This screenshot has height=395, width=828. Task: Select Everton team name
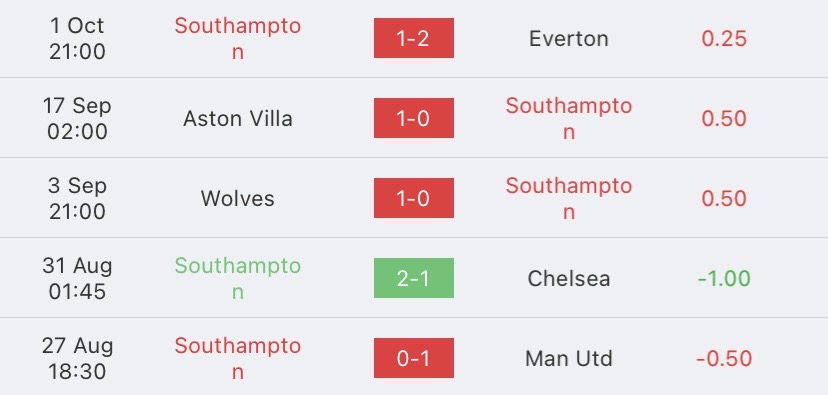(x=569, y=39)
